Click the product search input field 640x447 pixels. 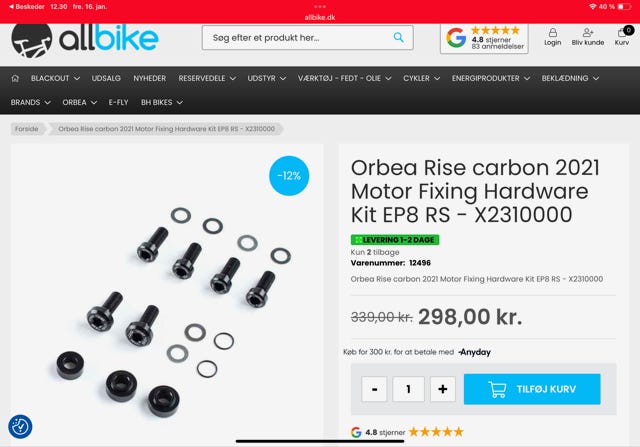click(x=308, y=38)
